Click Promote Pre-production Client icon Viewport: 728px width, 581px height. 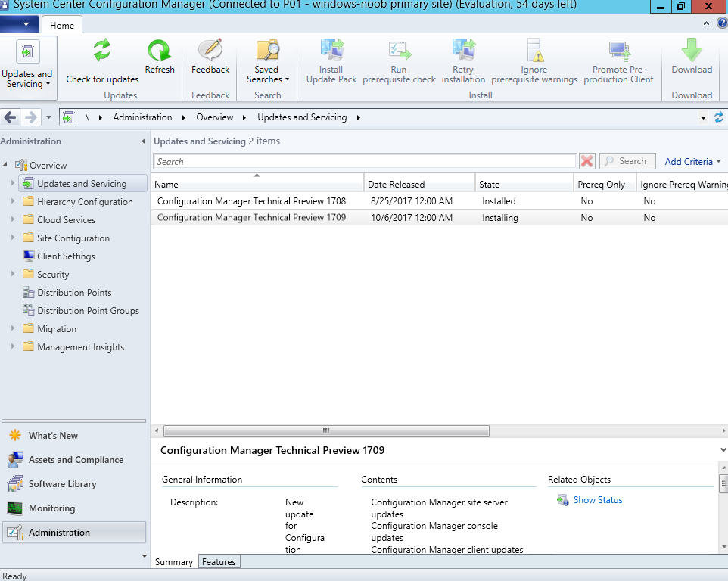point(619,51)
